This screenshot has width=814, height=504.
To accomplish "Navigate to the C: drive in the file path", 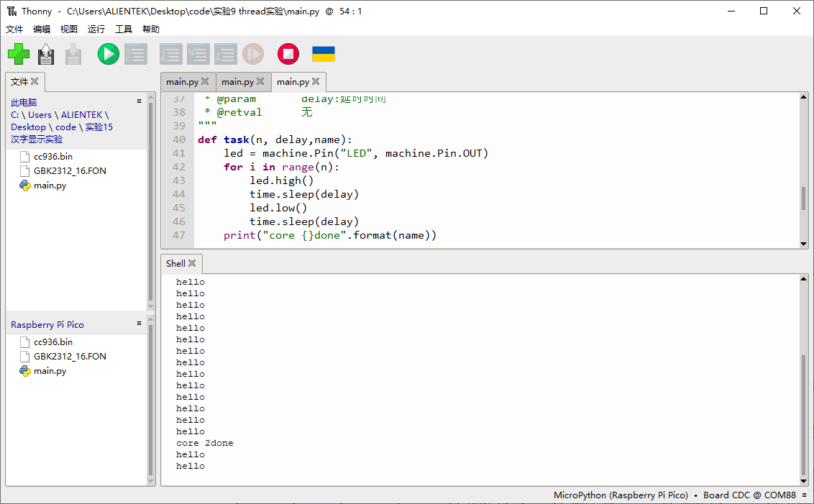I will 14,115.
